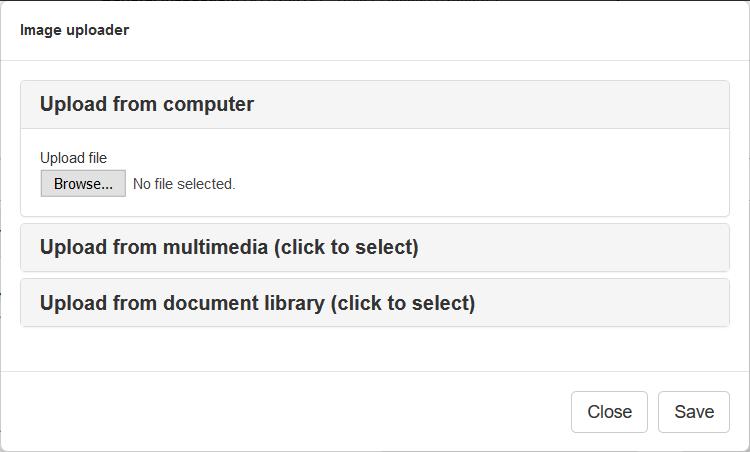Click the 'Upload file' label

[x=73, y=157]
